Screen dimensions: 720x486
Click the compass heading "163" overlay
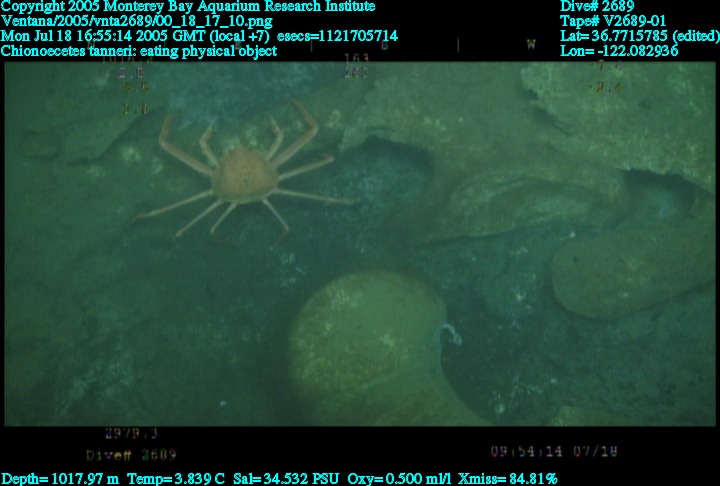click(x=356, y=58)
